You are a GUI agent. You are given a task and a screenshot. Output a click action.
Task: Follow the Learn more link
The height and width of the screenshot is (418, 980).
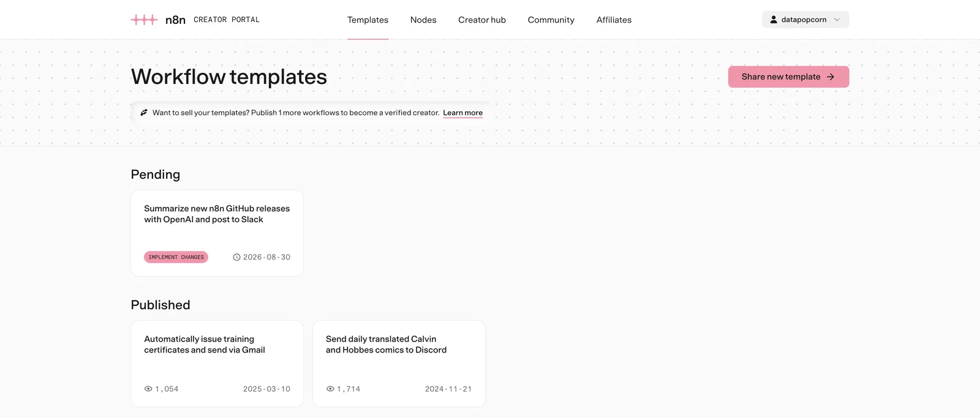click(462, 113)
